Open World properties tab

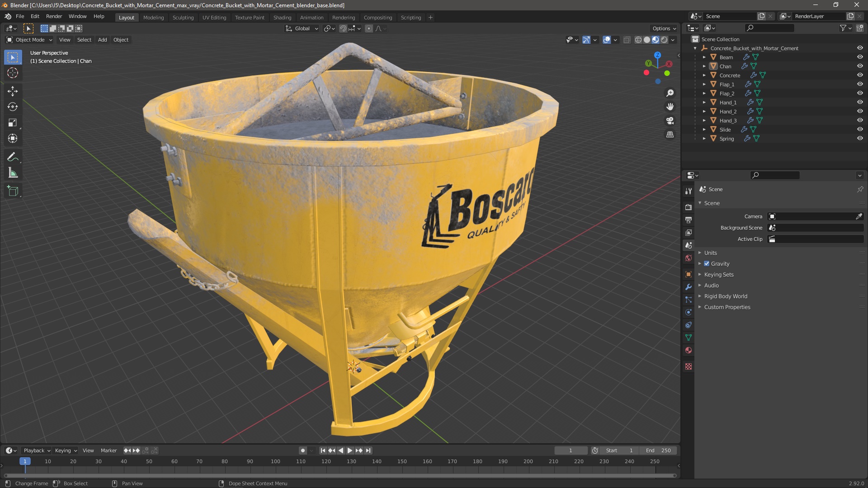pos(689,258)
